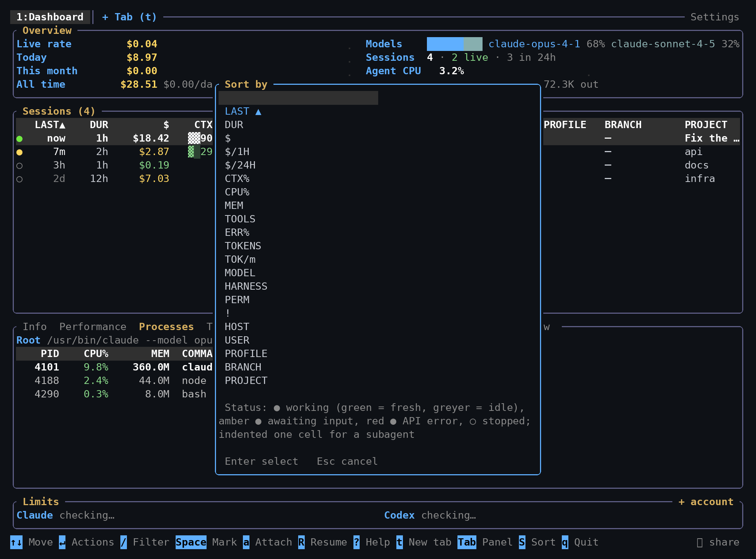Switch to the Performance panel tab
This screenshot has height=559, width=756.
(x=93, y=327)
